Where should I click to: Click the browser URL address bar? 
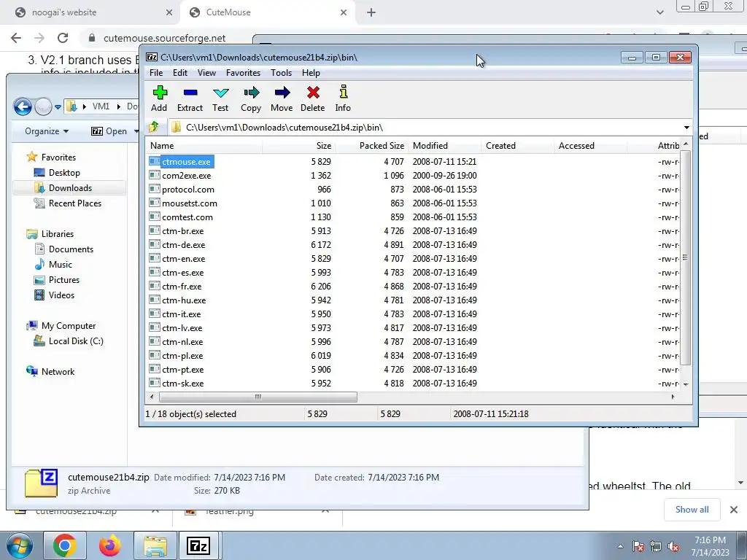pyautogui.click(x=164, y=38)
